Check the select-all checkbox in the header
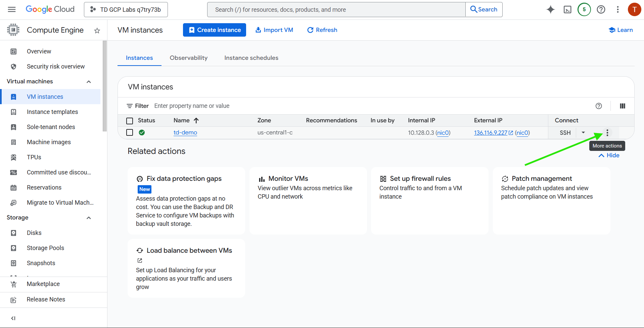Image resolution: width=644 pixels, height=328 pixels. [130, 120]
